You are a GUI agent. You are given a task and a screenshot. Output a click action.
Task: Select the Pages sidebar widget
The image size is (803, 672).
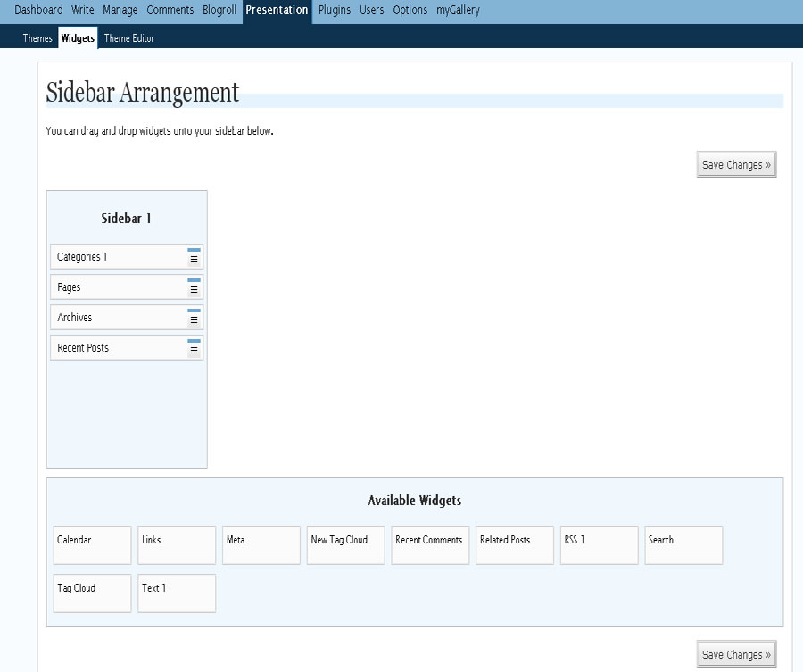point(127,286)
